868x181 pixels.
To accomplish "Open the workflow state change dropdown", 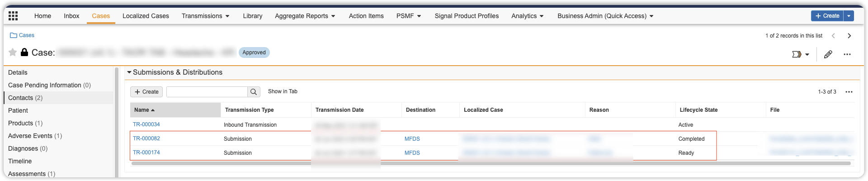I will (800, 54).
